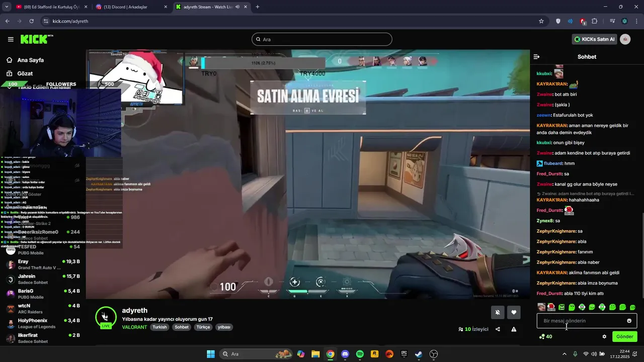Switch to the Ed Stafford YouTube tab

51,7
